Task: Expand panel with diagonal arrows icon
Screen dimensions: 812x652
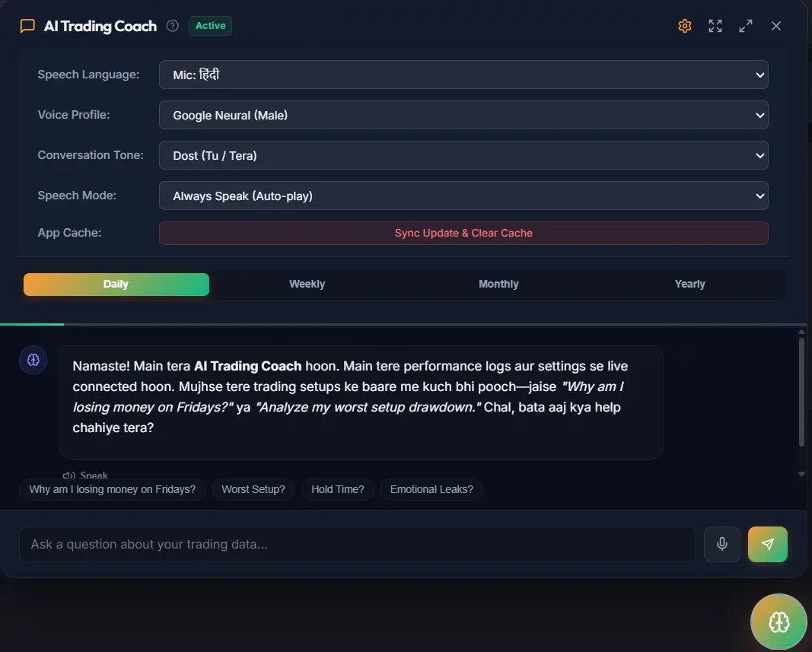Action: click(746, 26)
